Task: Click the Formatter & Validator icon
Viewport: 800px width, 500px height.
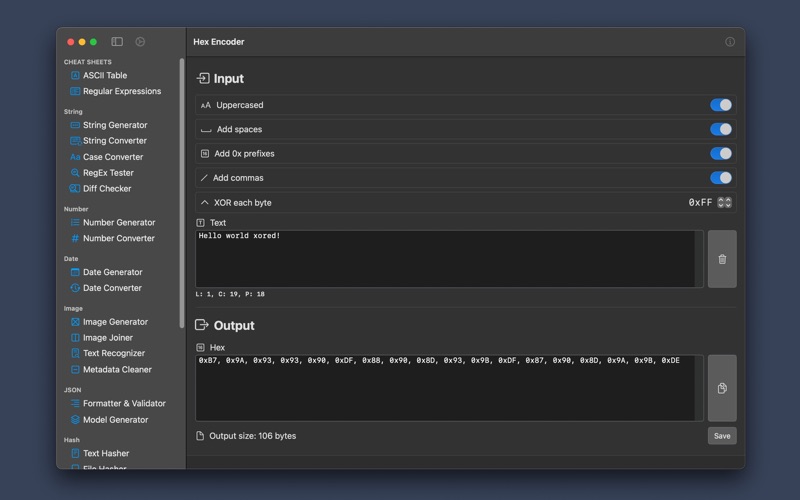Action: point(75,403)
